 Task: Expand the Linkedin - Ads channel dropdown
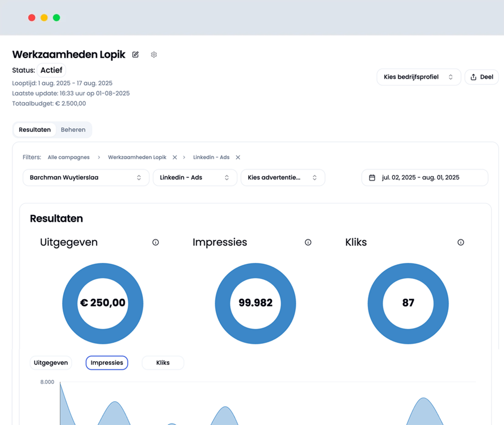[x=195, y=178]
